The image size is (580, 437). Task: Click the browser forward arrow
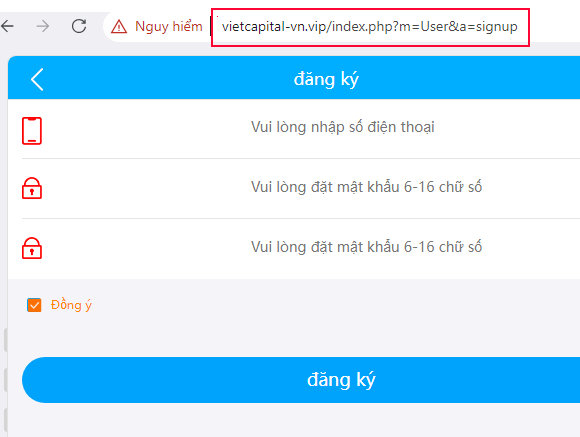click(43, 26)
